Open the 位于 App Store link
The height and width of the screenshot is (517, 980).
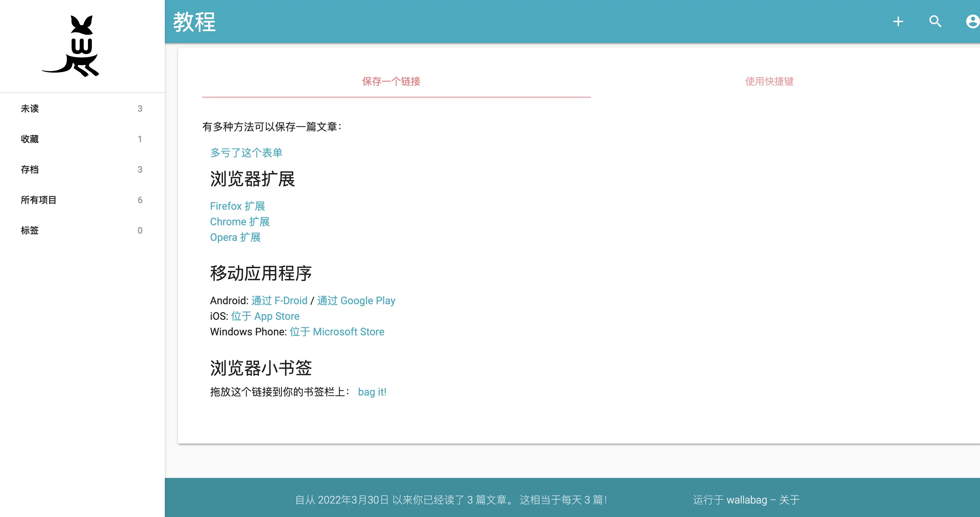265,316
